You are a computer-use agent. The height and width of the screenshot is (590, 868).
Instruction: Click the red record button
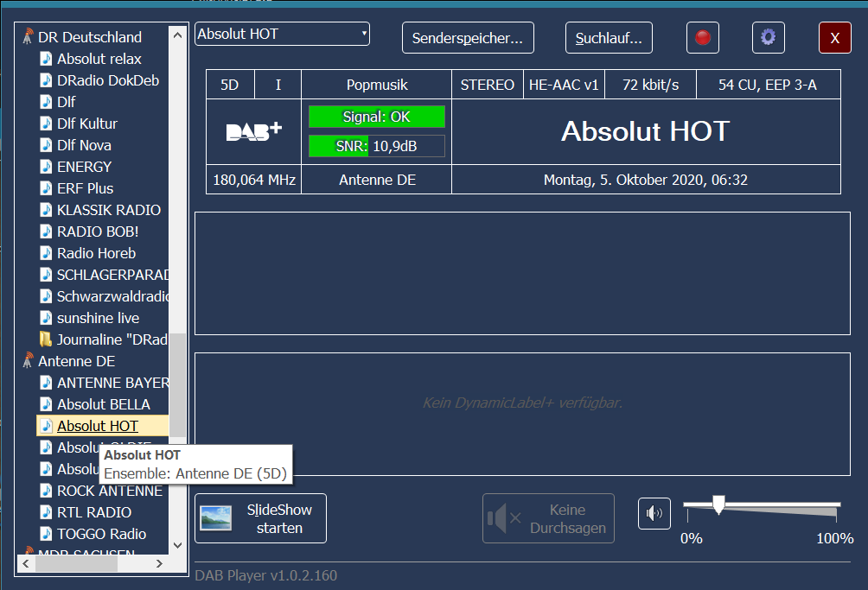(x=703, y=37)
